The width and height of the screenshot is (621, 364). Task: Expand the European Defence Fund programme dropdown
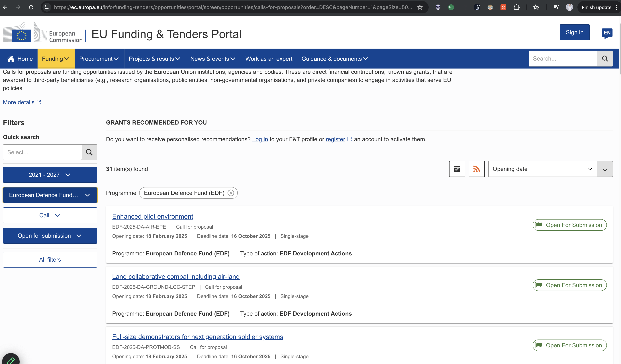[50, 195]
